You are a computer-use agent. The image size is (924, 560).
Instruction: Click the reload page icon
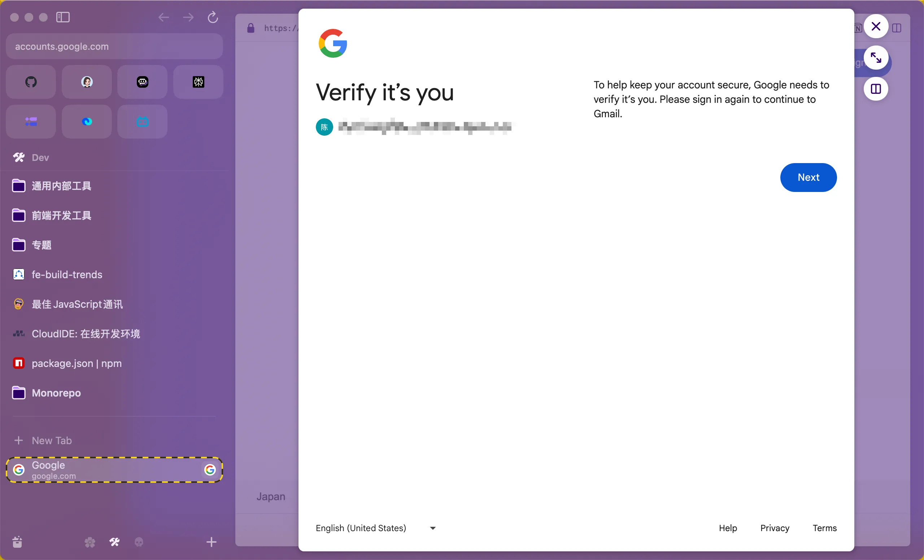pyautogui.click(x=213, y=17)
